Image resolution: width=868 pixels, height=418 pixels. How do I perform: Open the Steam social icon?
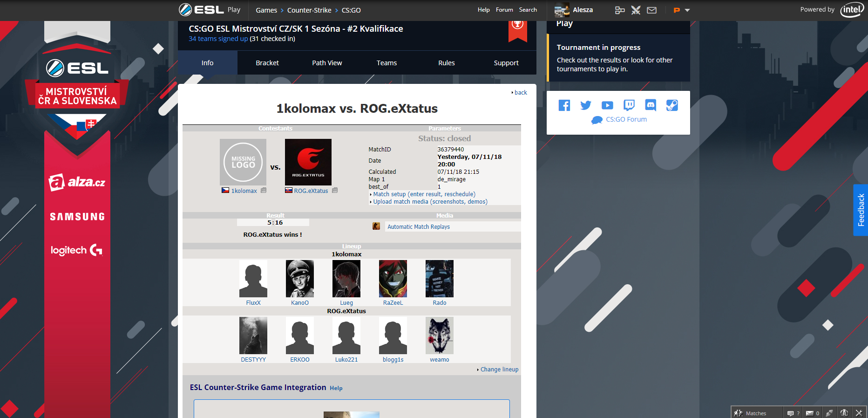coord(672,105)
